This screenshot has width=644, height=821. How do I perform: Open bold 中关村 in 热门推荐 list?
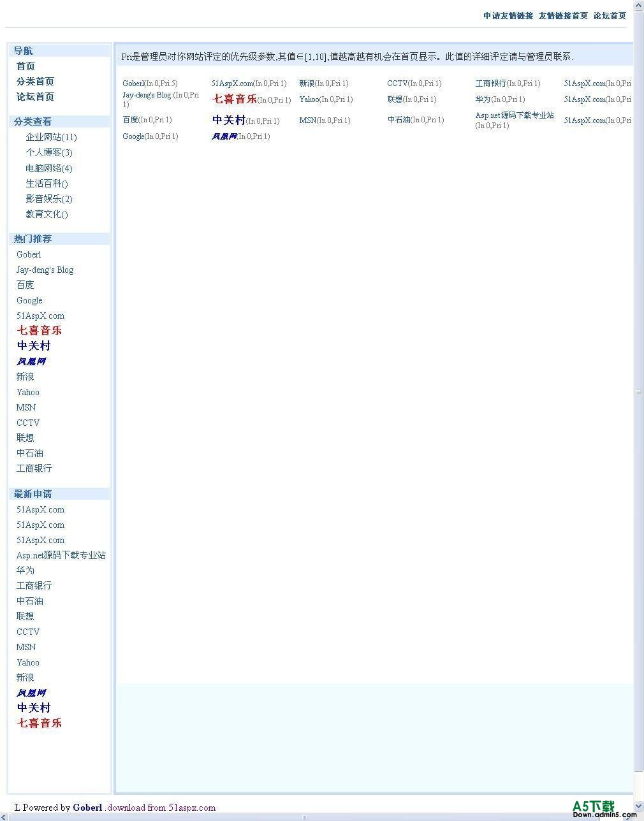(34, 345)
